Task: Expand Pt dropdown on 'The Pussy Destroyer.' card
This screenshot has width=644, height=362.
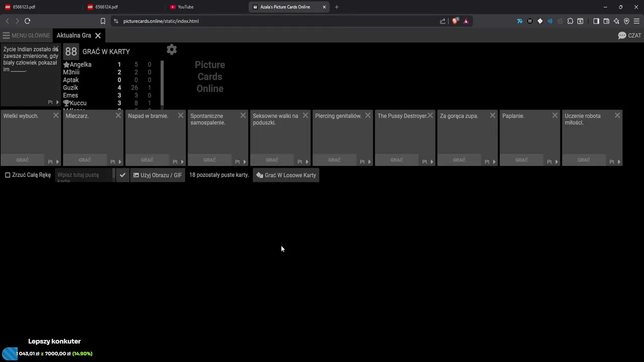Action: pos(428,162)
